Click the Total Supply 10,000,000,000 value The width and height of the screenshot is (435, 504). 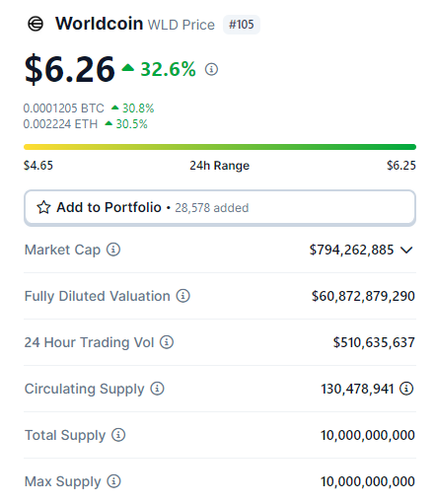click(x=368, y=435)
